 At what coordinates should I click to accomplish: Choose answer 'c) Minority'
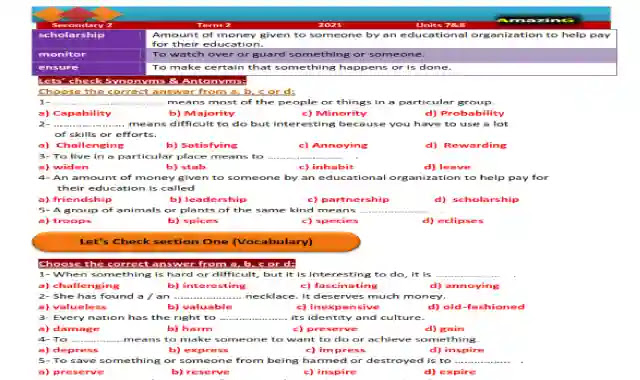[334, 113]
